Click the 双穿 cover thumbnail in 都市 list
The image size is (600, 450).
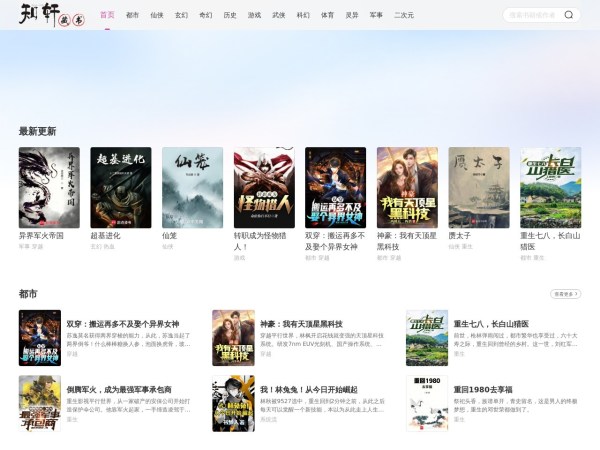pos(40,337)
